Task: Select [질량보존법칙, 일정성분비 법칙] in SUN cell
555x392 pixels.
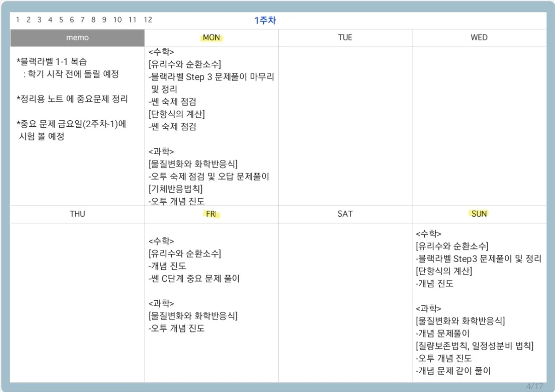Action: click(474, 346)
